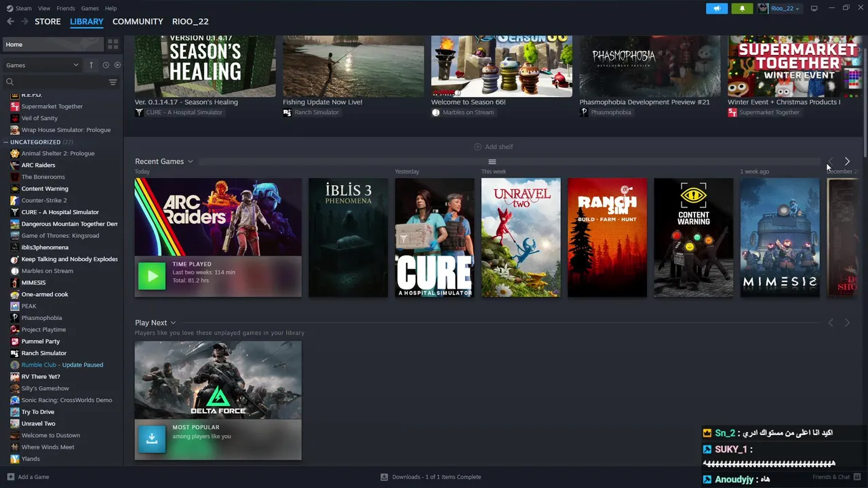Viewport: 868px width, 488px height.
Task: Click the back navigation arrow
Action: pos(10,22)
